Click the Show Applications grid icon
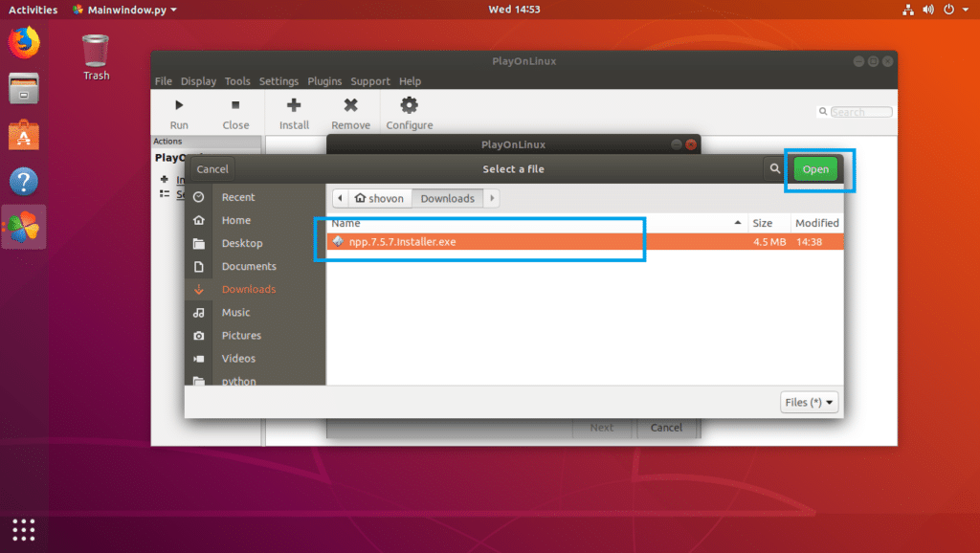 [x=24, y=529]
